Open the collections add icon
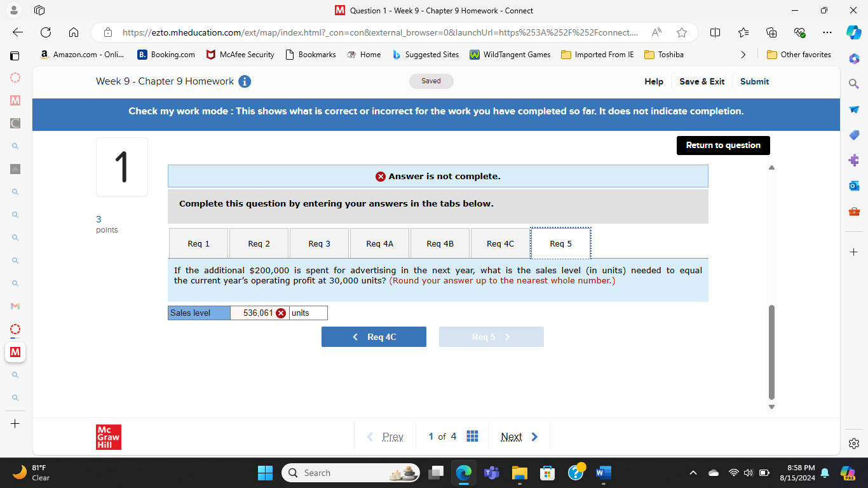Image resolution: width=868 pixels, height=488 pixels. pos(771,32)
